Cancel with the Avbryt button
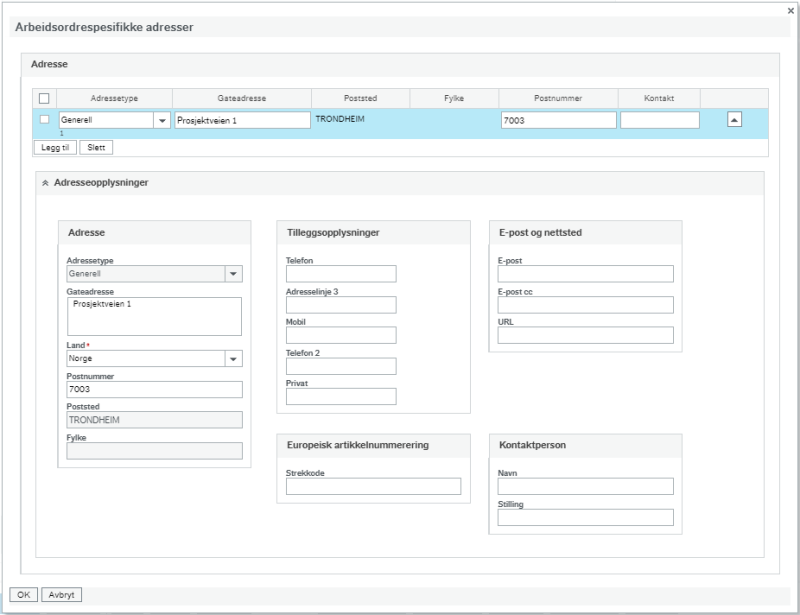 (x=61, y=595)
